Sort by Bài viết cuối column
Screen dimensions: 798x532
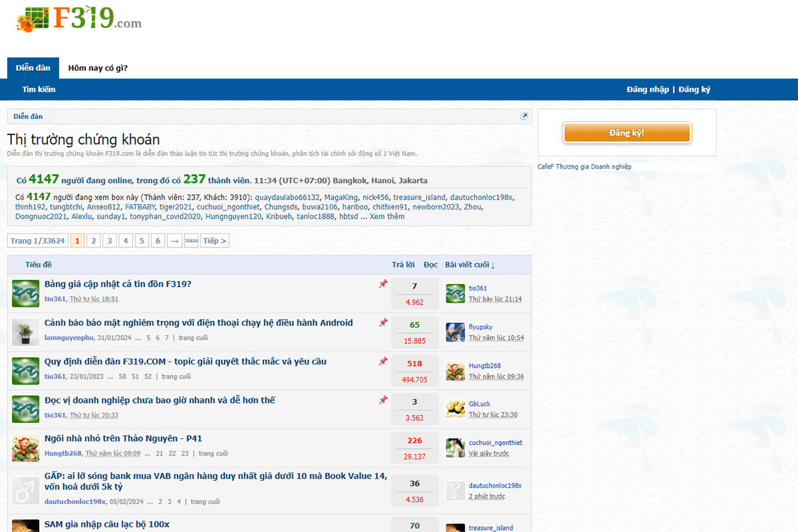click(x=469, y=265)
